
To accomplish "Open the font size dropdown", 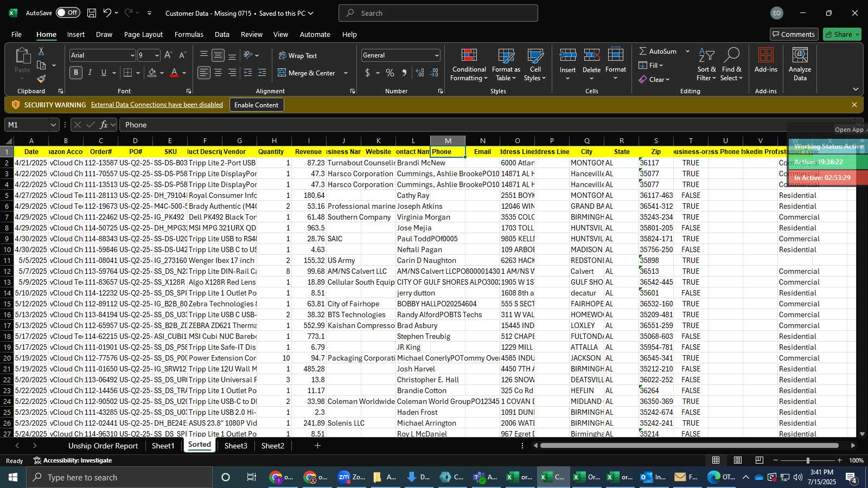I will pos(157,55).
